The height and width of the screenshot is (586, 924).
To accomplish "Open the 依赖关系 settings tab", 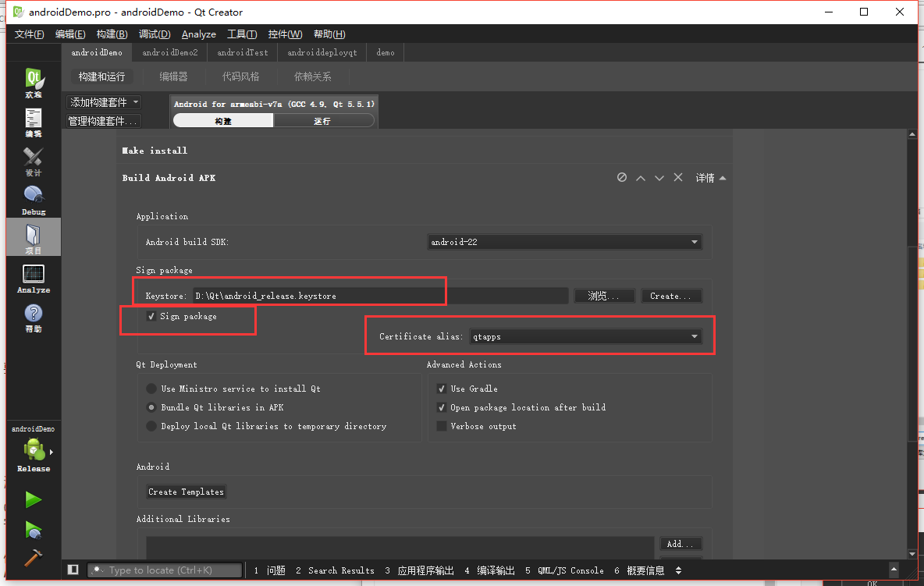I will 312,76.
